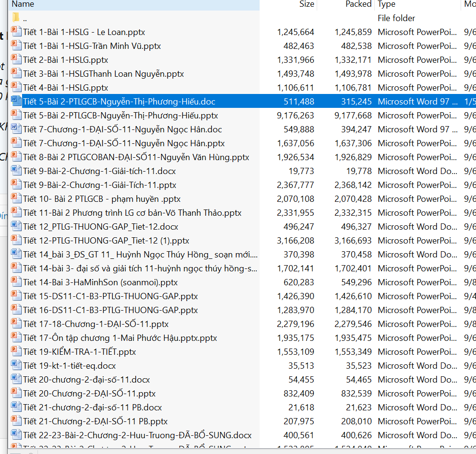The image size is (476, 454).
Task: Sort by the Type column header
Action: [x=387, y=4]
